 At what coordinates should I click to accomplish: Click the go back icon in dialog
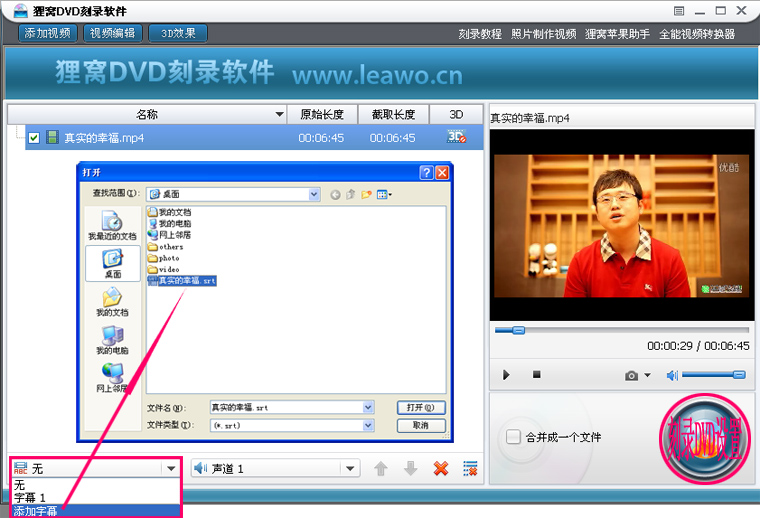tap(335, 195)
